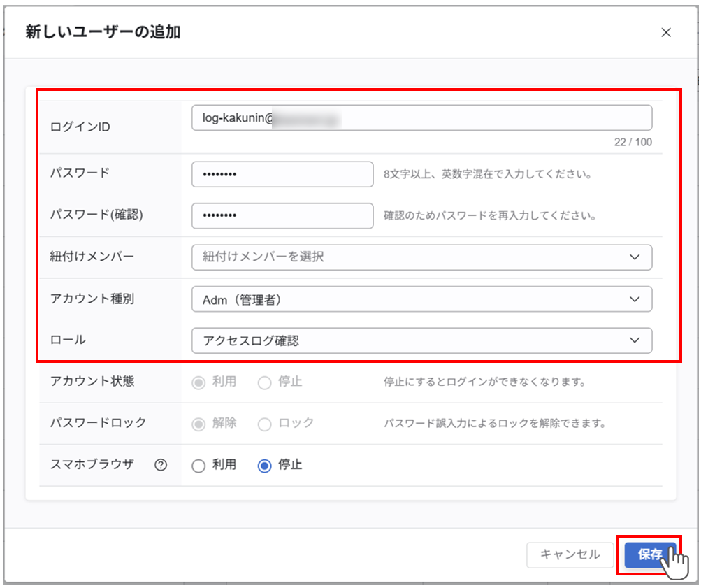
Task: Focus the ログインID text field
Action: (421, 118)
